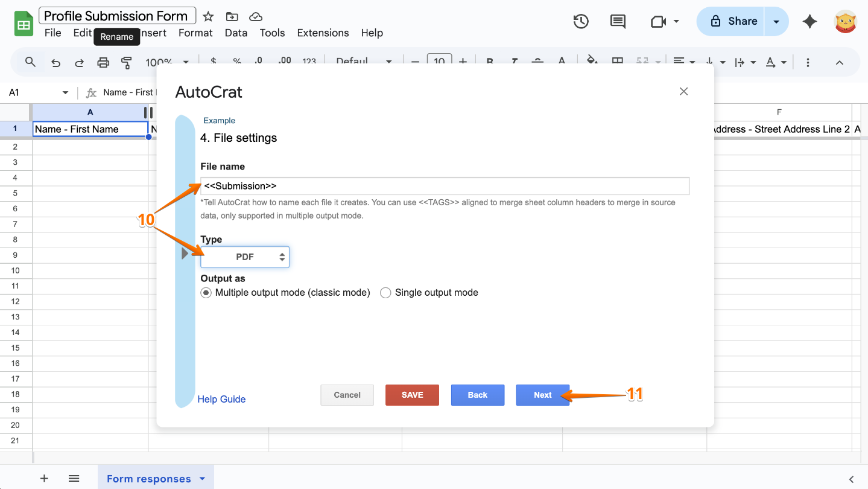868x489 pixels.
Task: Open the print dialog
Action: tap(103, 62)
